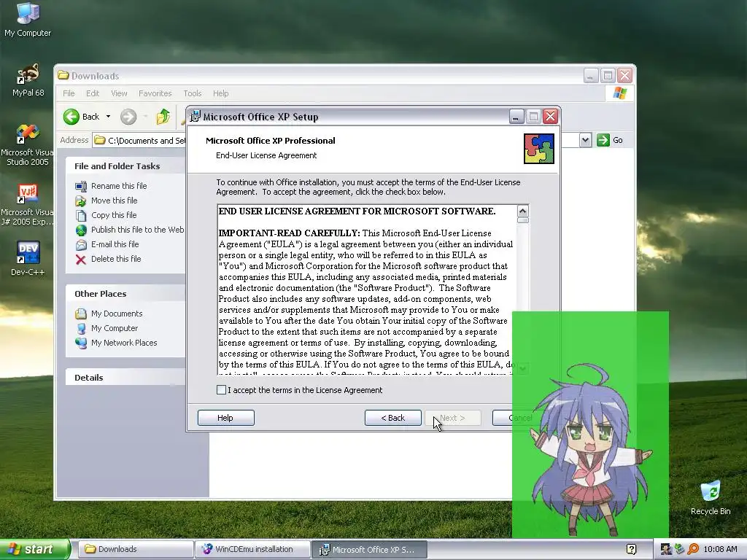The height and width of the screenshot is (560, 747).
Task: Click the E-mail this file link
Action: (x=115, y=245)
